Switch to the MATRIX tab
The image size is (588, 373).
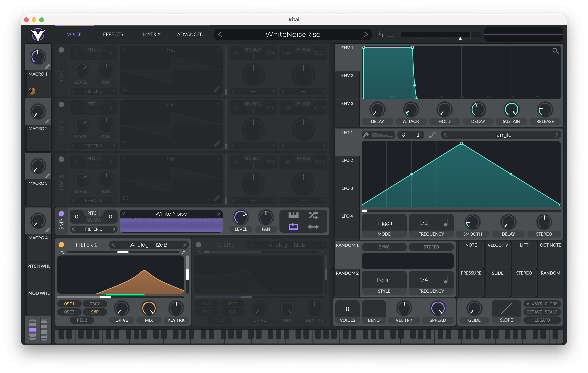[152, 34]
